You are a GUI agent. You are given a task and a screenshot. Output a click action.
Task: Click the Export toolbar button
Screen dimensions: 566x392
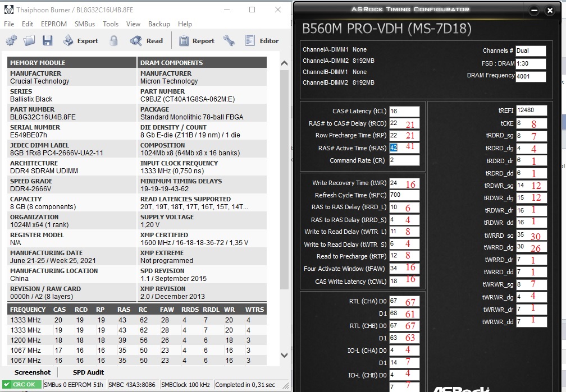80,41
